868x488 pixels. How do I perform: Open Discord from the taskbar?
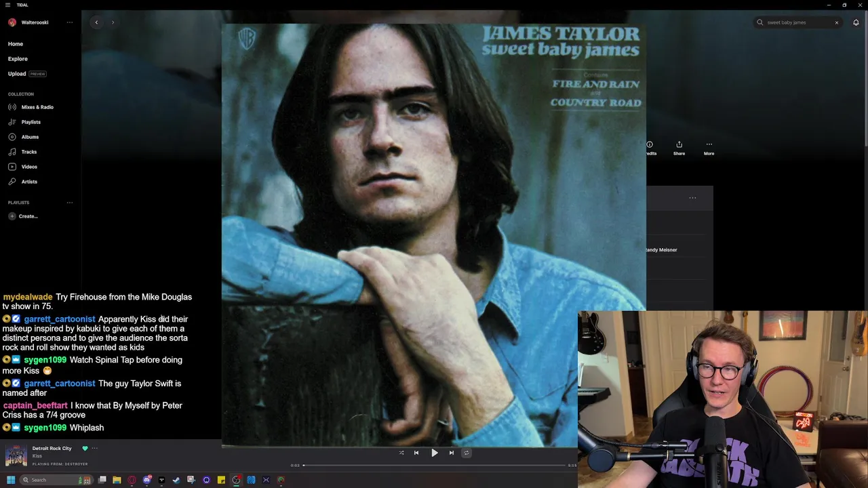tap(146, 480)
